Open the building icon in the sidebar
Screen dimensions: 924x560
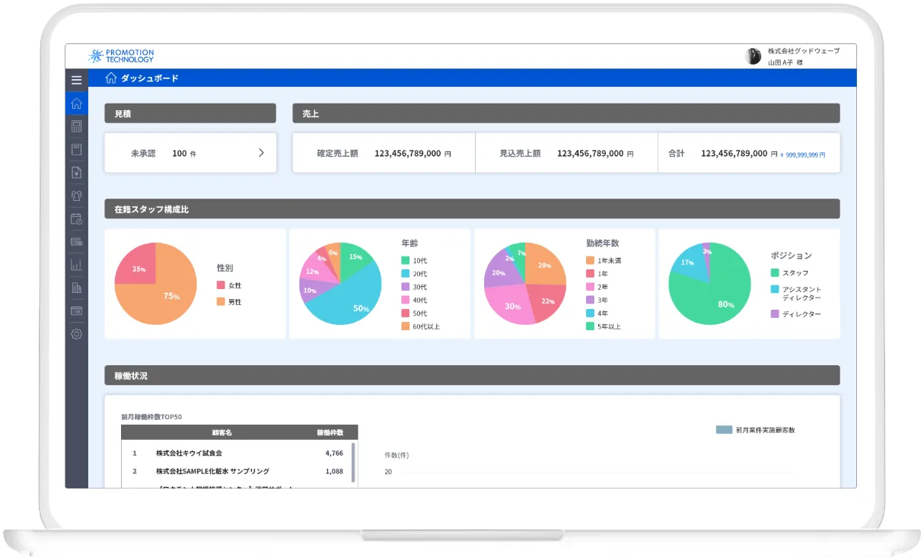click(x=76, y=288)
